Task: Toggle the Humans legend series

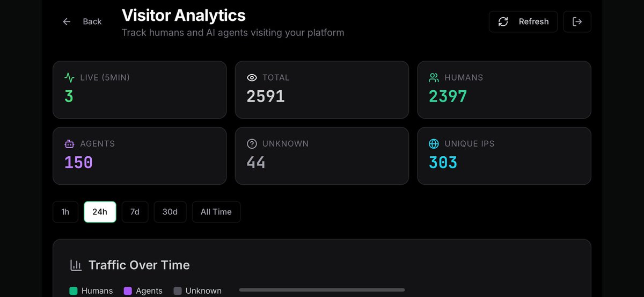Action: pyautogui.click(x=91, y=291)
